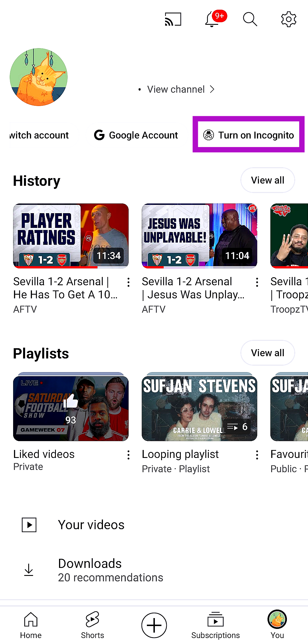
Task: Open the Google Account chip
Action: coord(136,135)
